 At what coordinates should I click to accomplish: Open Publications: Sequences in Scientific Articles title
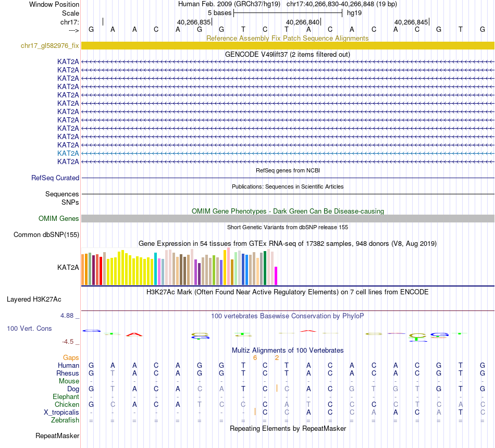(x=288, y=186)
